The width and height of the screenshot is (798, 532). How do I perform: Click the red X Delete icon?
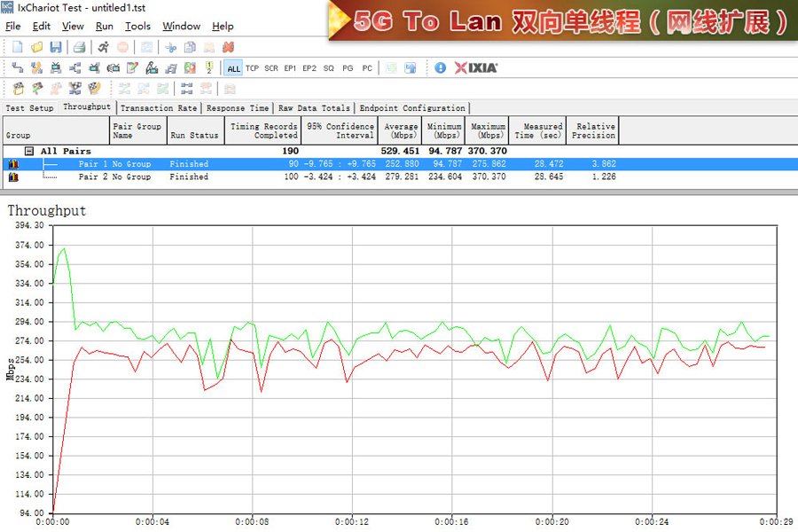click(228, 47)
